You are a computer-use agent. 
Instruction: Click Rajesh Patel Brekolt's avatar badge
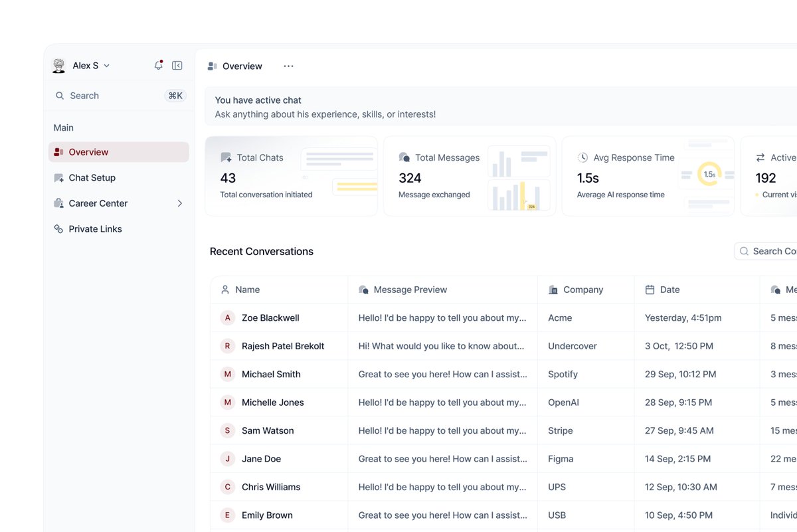pyautogui.click(x=228, y=346)
